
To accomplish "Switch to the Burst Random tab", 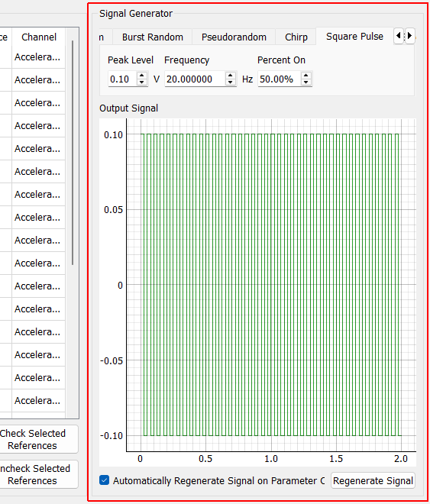I will pyautogui.click(x=152, y=37).
